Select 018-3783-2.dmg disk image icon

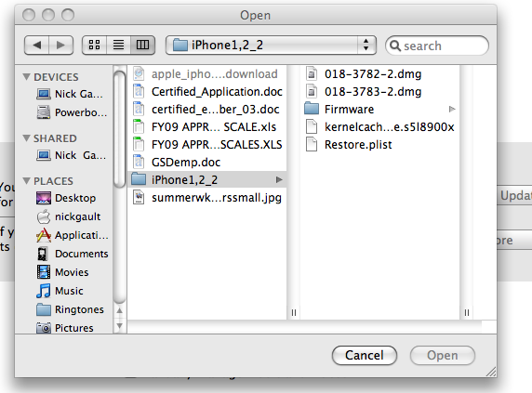tap(312, 91)
